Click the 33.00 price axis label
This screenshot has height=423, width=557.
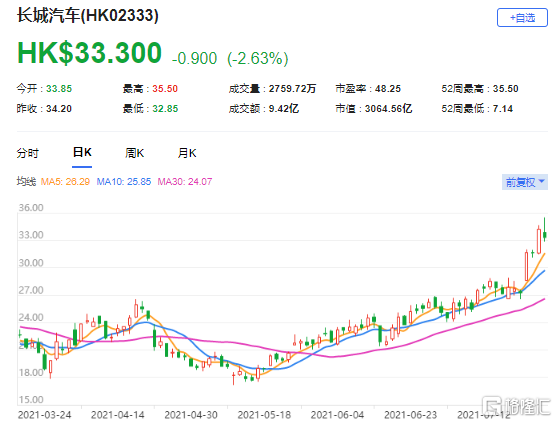[x=31, y=235]
